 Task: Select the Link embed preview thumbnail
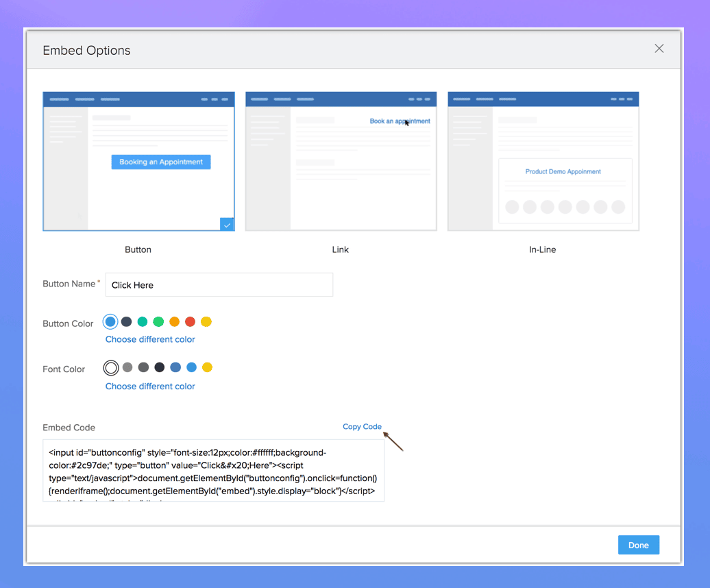coord(341,161)
